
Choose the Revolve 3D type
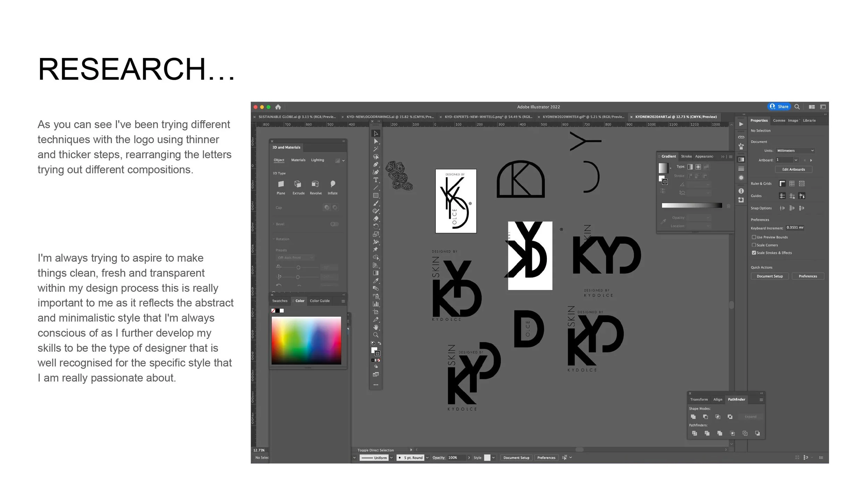tap(316, 187)
